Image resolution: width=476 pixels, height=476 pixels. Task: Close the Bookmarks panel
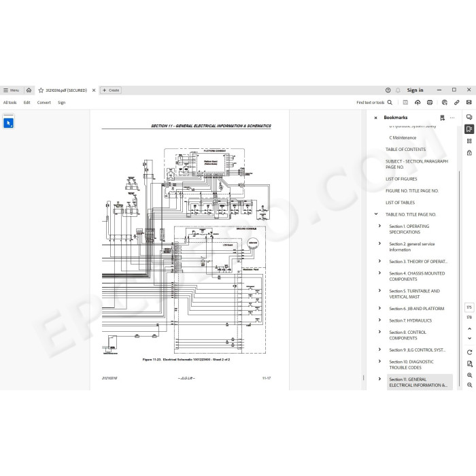(x=376, y=118)
